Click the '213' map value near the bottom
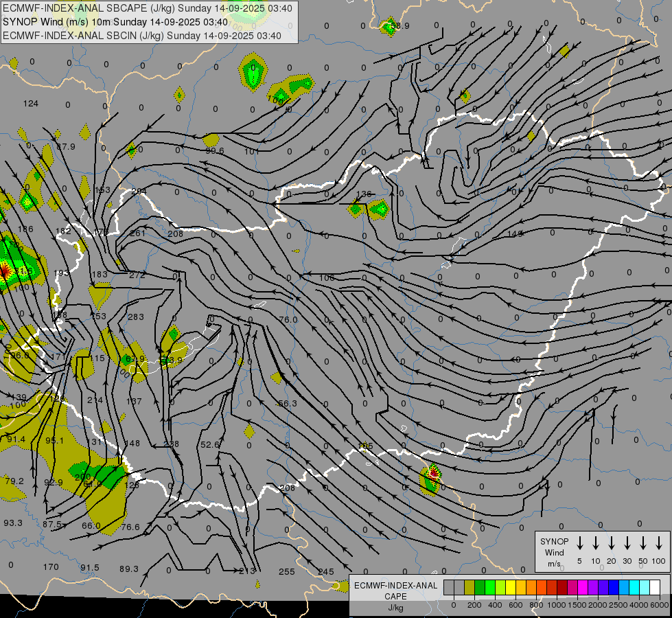672x618 pixels. 247,571
